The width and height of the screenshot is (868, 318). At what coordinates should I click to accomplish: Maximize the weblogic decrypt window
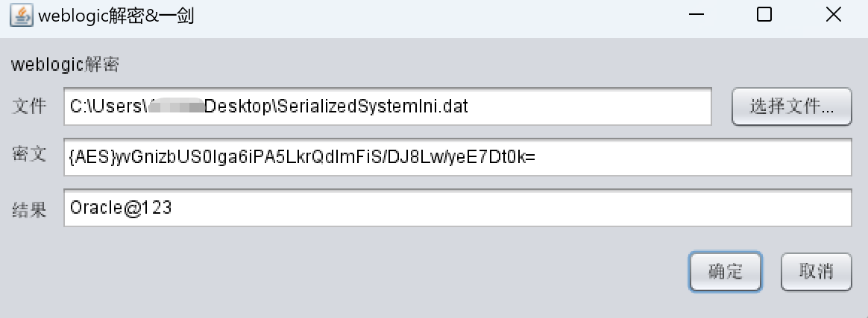point(764,16)
